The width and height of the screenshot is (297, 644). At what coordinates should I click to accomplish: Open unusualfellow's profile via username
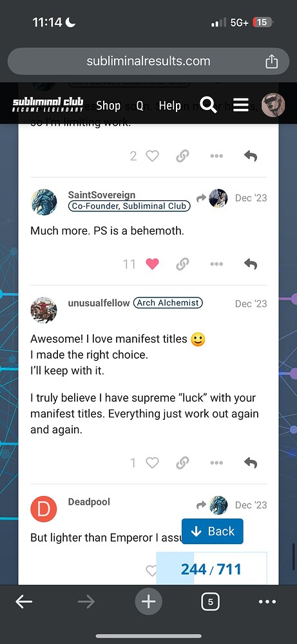99,303
